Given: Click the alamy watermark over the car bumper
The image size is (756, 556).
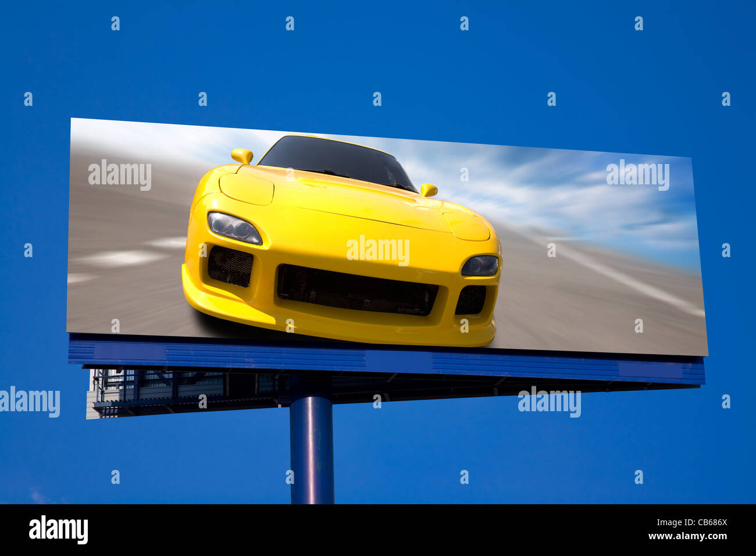Looking at the screenshot, I should pos(377,251).
